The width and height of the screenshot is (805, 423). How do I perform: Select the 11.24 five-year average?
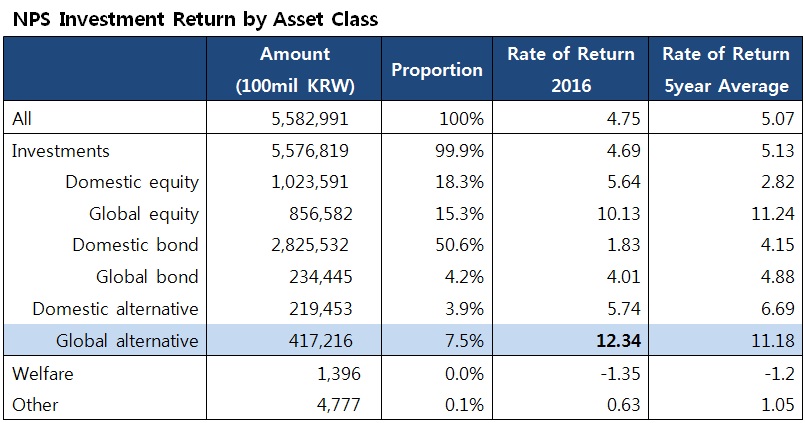773,214
